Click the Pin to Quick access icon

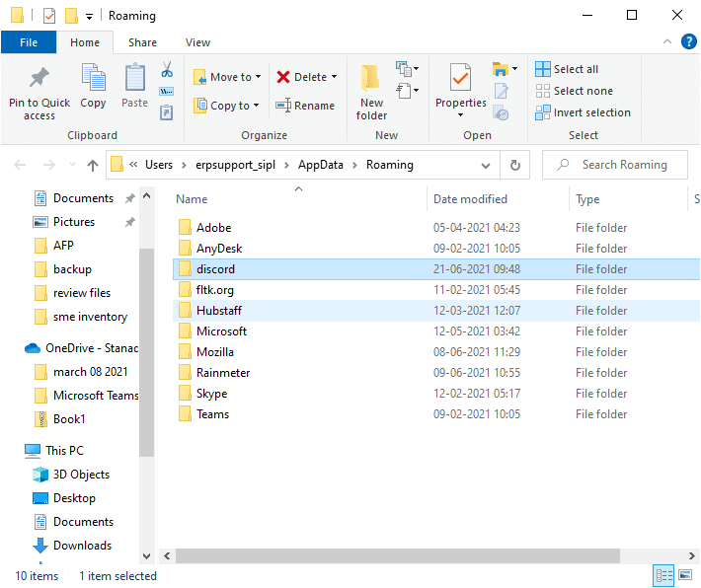[x=39, y=78]
